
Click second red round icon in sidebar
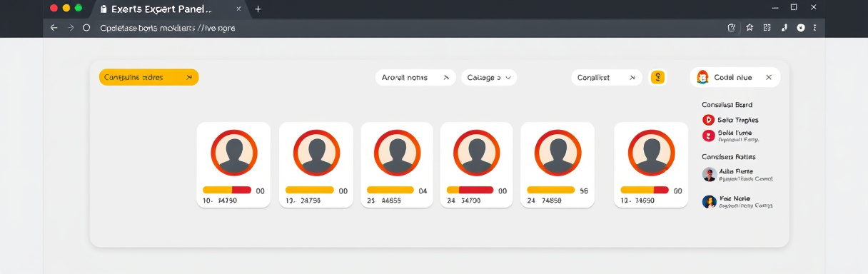pyautogui.click(x=708, y=136)
